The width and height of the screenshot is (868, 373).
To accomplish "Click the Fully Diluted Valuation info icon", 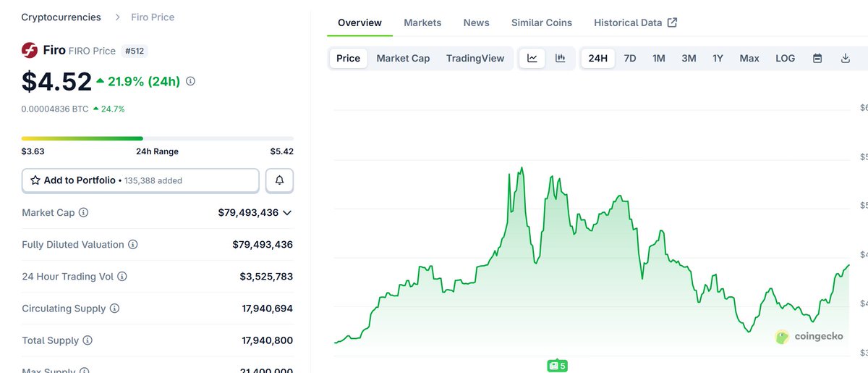I will point(133,245).
